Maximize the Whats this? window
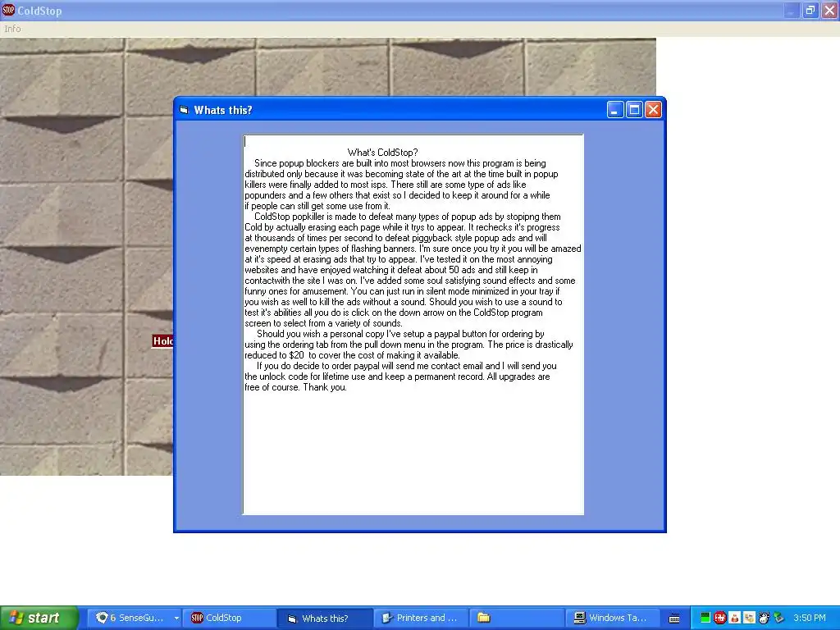Viewport: 840px width, 630px height. click(x=634, y=110)
